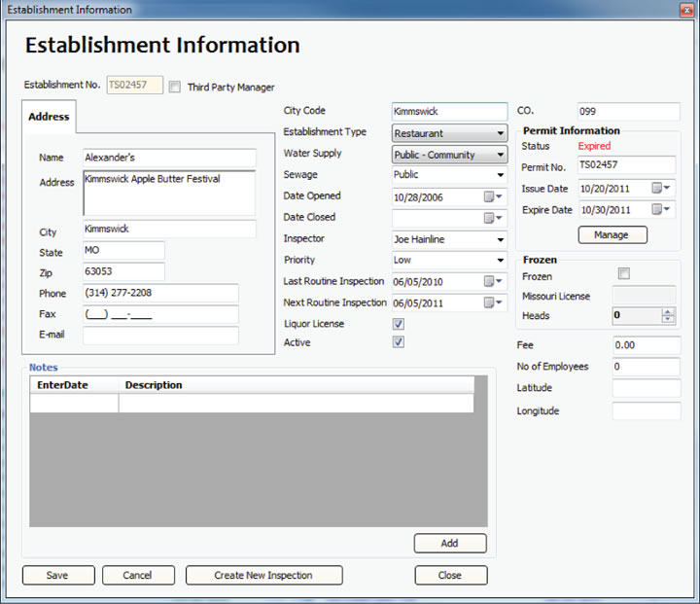
Task: Adjust the Heads spinner control
Action: (x=667, y=315)
